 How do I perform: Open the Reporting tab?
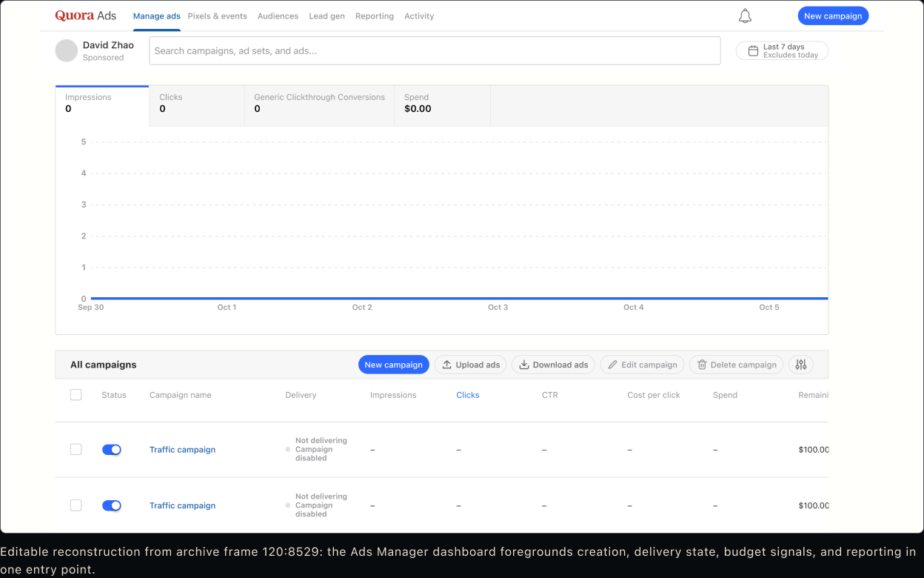tap(375, 16)
